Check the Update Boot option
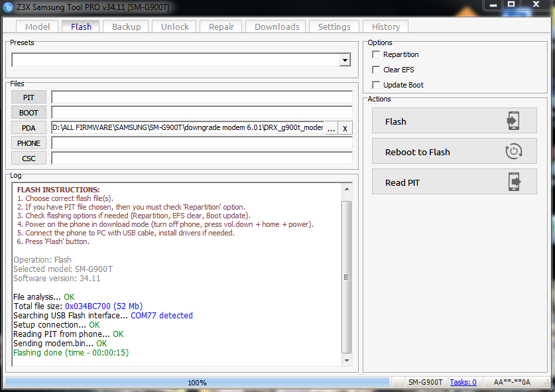The width and height of the screenshot is (555, 392). tap(376, 85)
